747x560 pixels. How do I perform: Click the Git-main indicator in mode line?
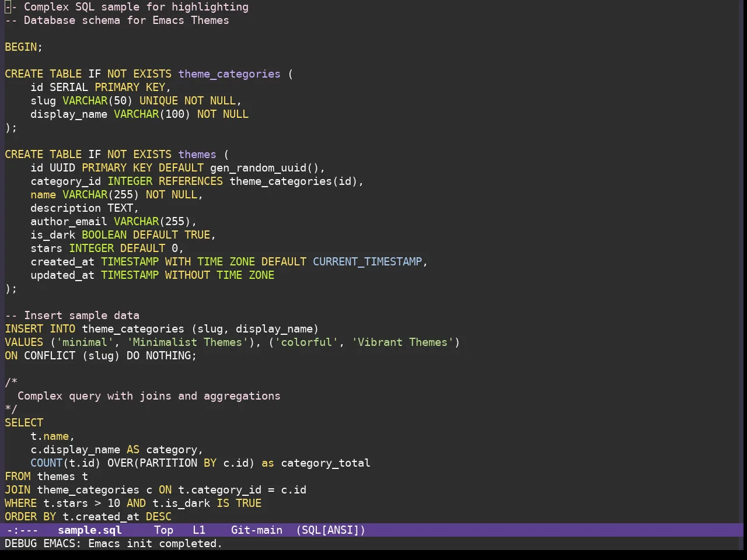tap(257, 530)
